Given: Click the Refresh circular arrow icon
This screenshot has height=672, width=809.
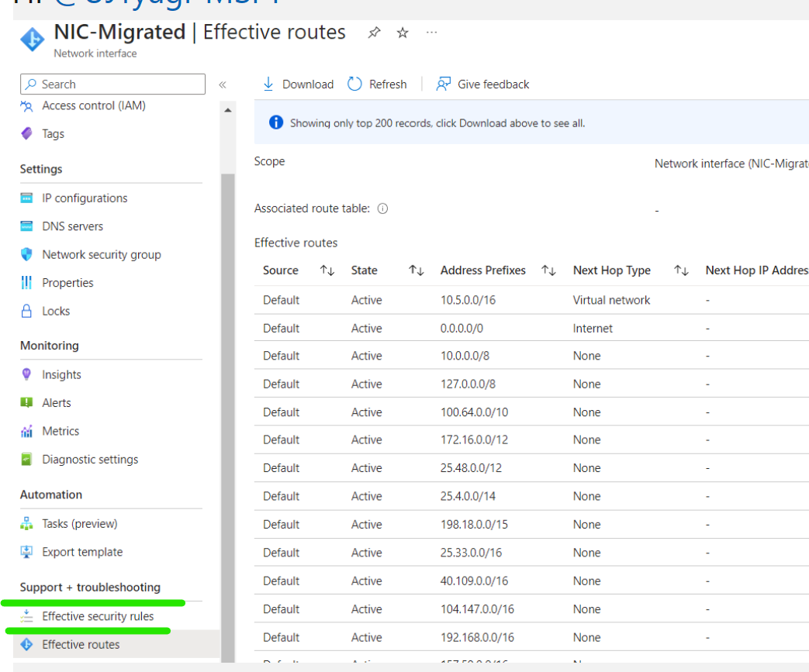Looking at the screenshot, I should [354, 84].
